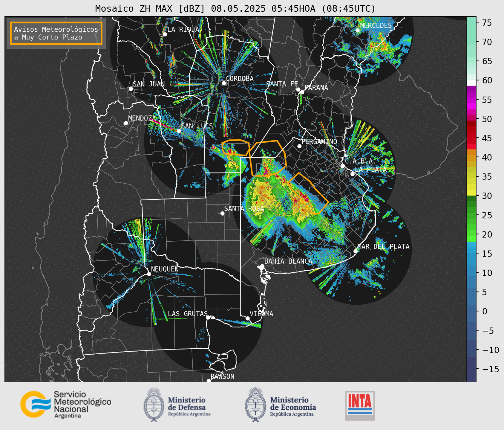Click the BAHÍA BLANCA city marker dot
The width and height of the screenshot is (504, 430).
pos(262,266)
